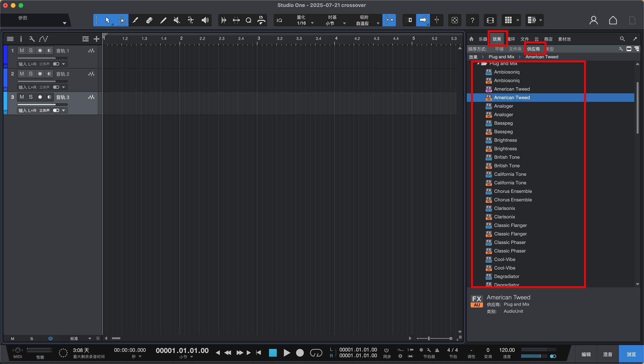Select the Mute tool
Image resolution: width=644 pixels, height=364 pixels.
(177, 20)
